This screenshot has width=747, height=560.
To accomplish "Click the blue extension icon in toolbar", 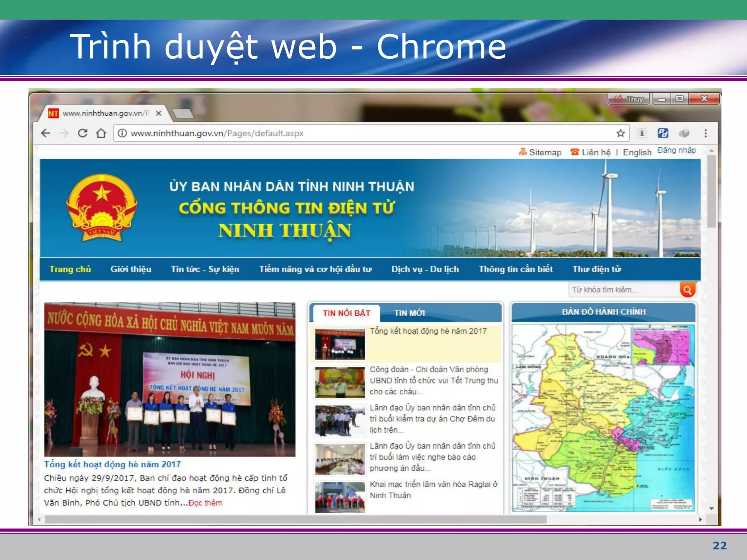I will (663, 133).
